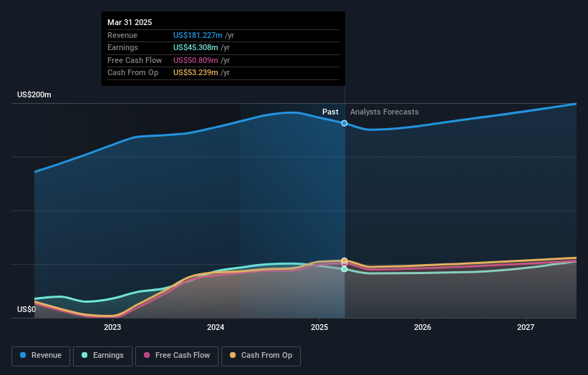Click the tooltip date Mar 31 2025

(x=130, y=22)
